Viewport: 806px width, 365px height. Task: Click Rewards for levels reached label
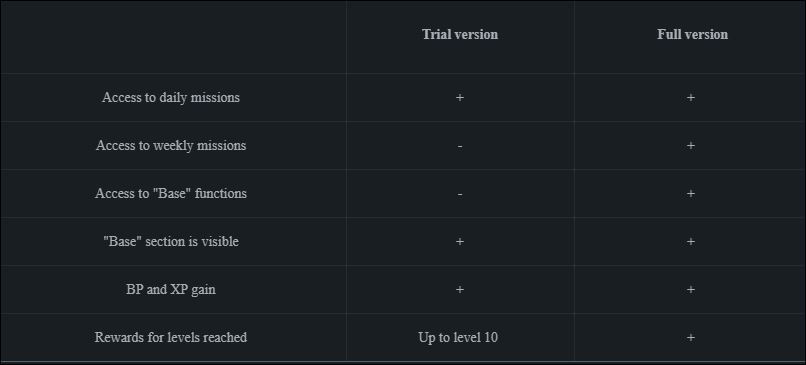tap(171, 337)
